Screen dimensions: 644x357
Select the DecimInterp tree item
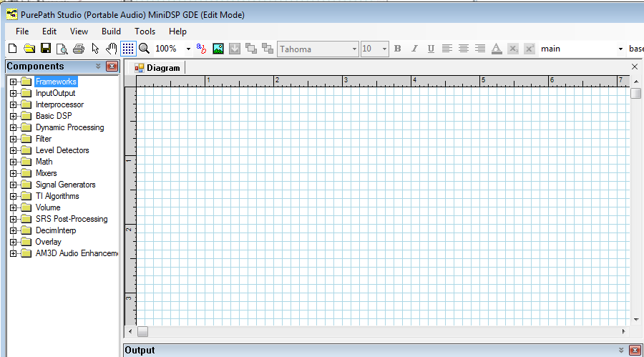pos(55,230)
